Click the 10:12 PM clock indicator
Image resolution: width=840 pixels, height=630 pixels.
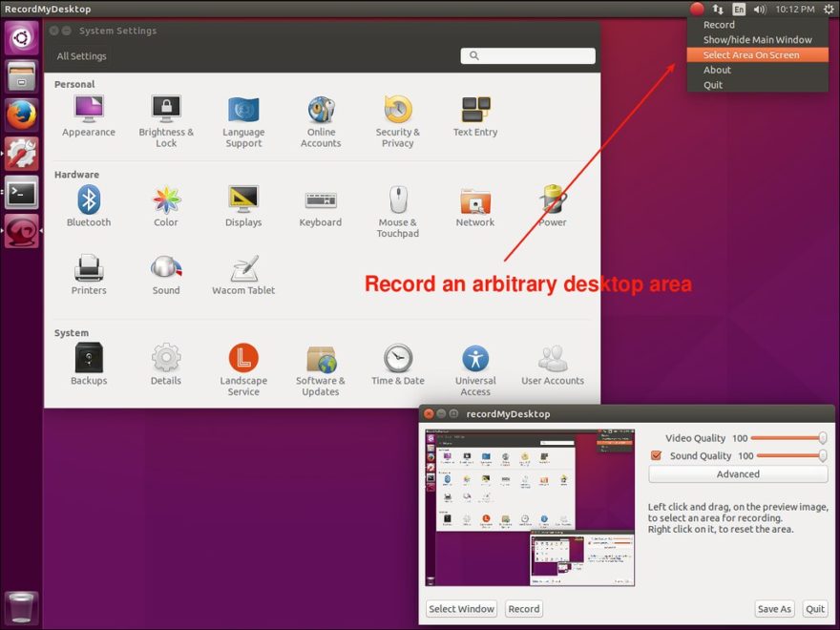click(x=795, y=9)
